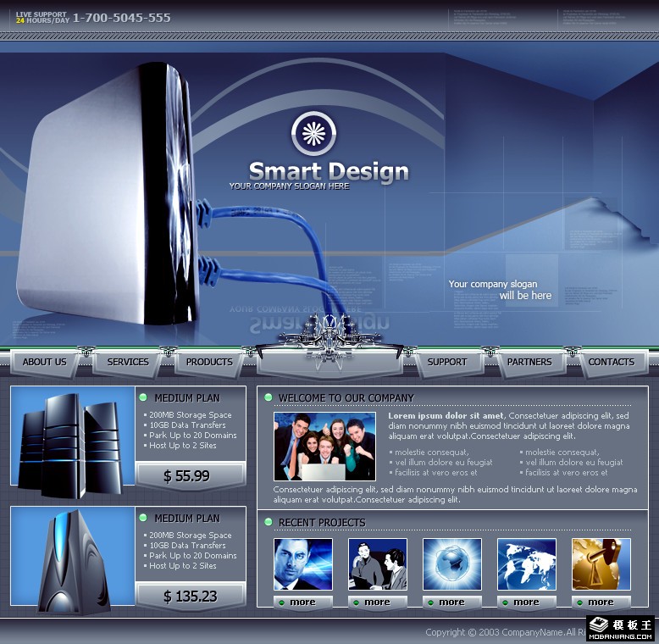Click more under the golden key thumbnail

(601, 602)
